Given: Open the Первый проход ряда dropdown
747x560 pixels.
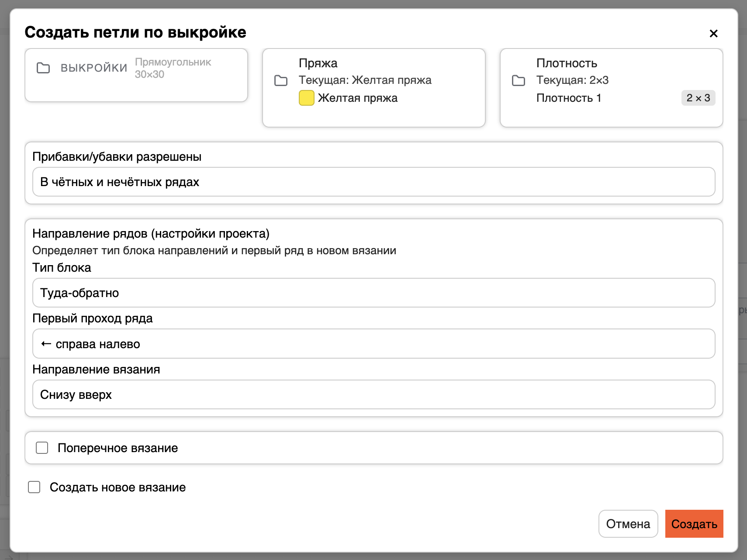Looking at the screenshot, I should click(373, 344).
